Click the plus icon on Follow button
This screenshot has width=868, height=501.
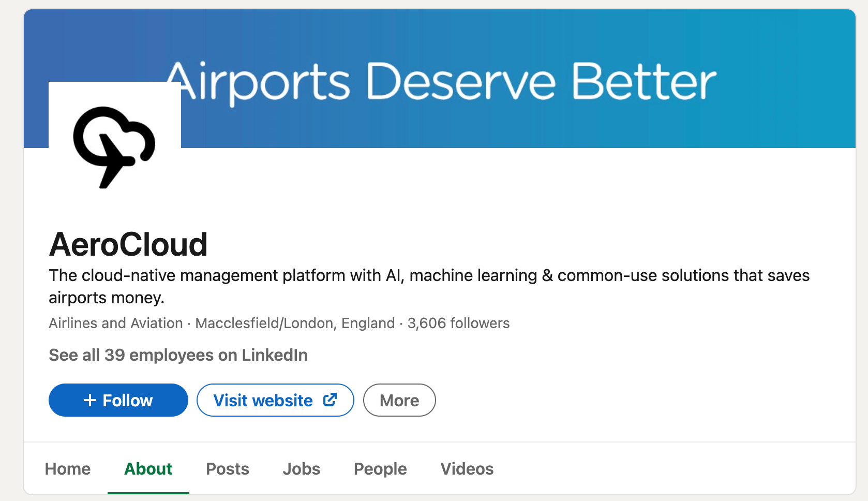pos(90,400)
